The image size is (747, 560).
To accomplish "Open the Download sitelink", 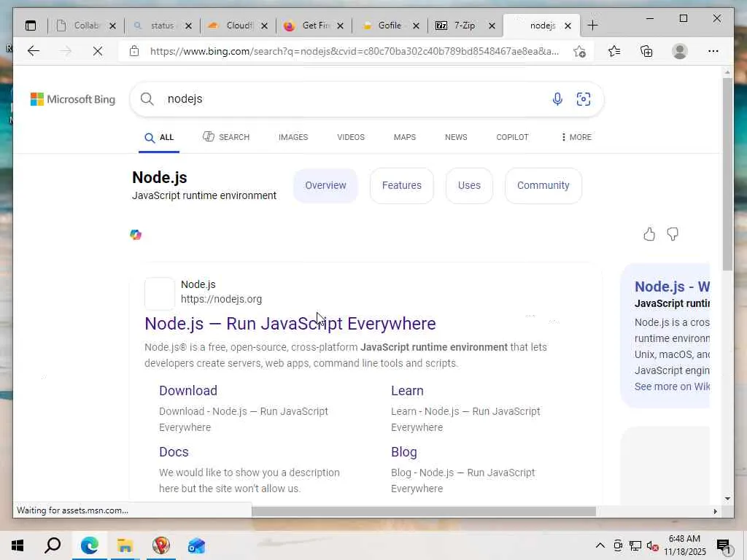I will pyautogui.click(x=188, y=391).
